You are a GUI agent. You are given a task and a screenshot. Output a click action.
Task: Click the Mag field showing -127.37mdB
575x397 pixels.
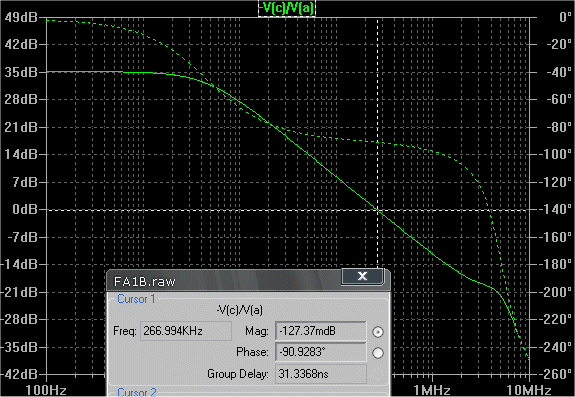pyautogui.click(x=321, y=331)
